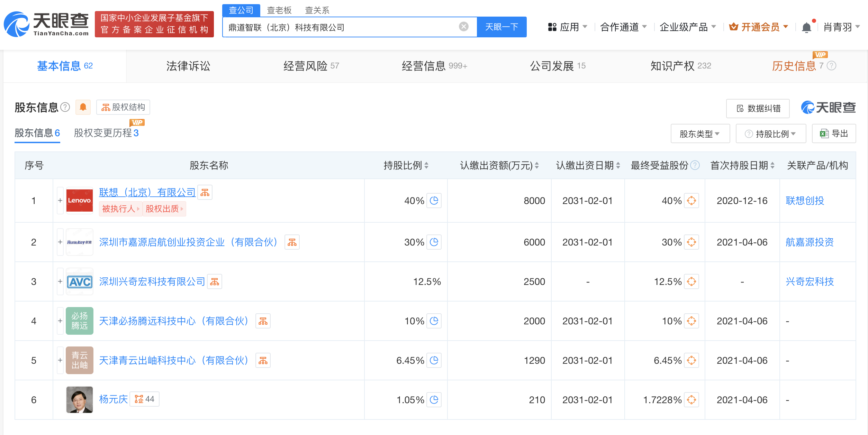Click the 天眼一下 search button
868x435 pixels.
tap(502, 27)
